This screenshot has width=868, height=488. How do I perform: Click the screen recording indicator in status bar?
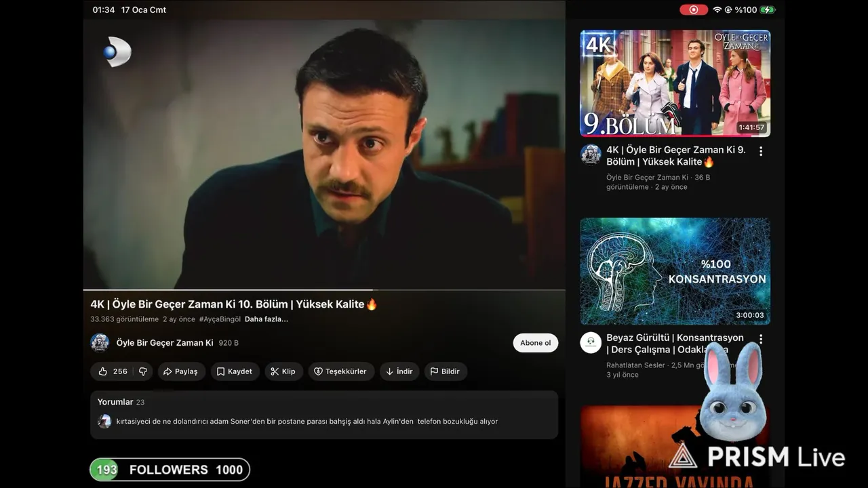tap(693, 9)
